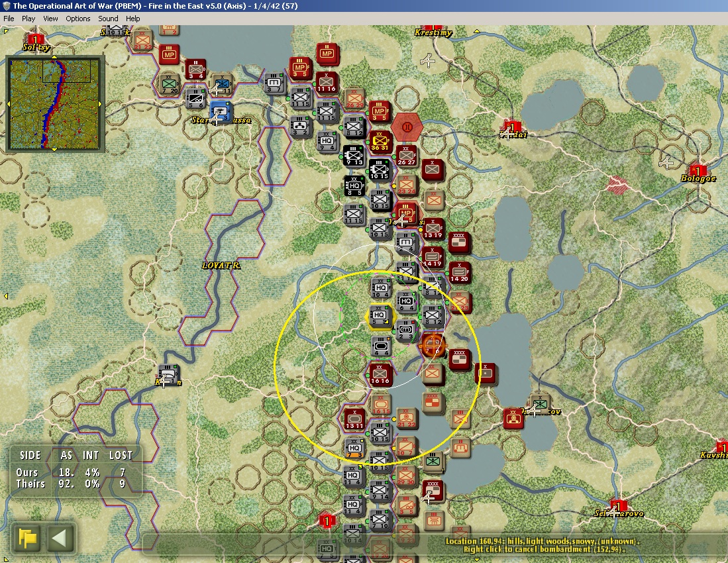Click the minimap's top scroll arrow
Screen dimensions: 728x563
pos(54,57)
